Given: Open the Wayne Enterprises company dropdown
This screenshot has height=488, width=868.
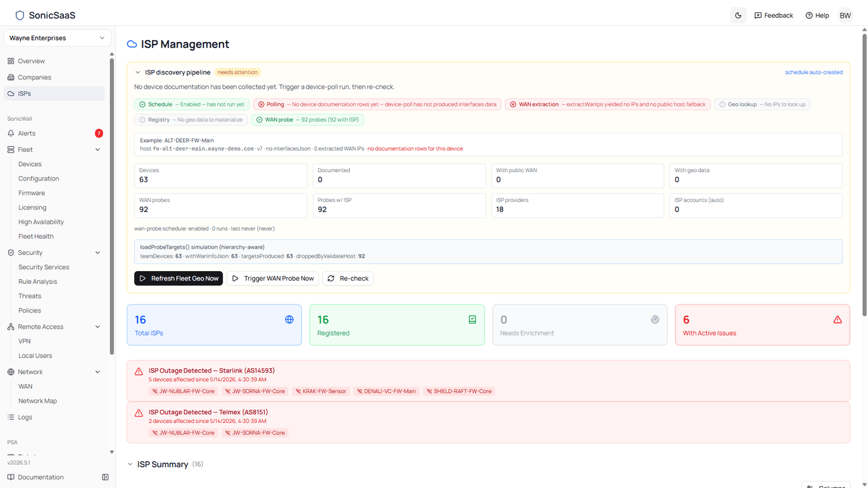Looking at the screenshot, I should coord(58,38).
